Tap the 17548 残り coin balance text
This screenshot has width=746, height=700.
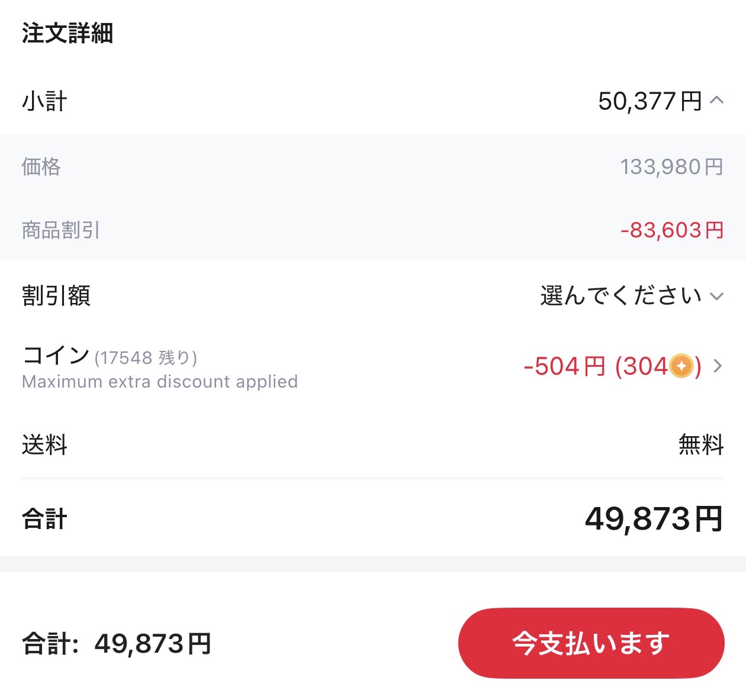click(146, 358)
